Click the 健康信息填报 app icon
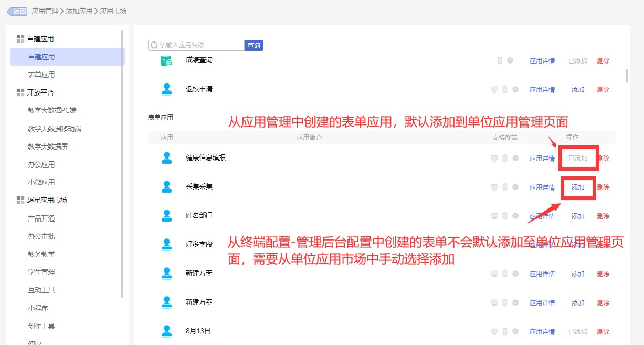 click(167, 158)
